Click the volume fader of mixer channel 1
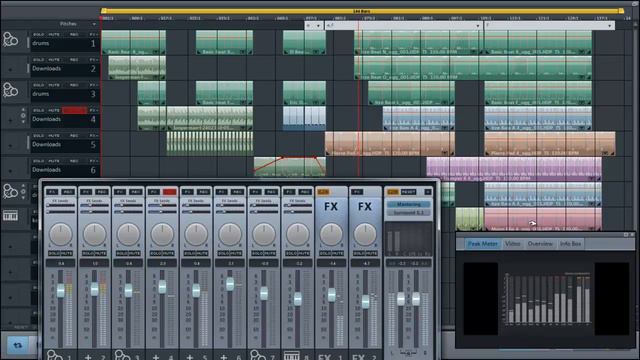 (x=61, y=290)
